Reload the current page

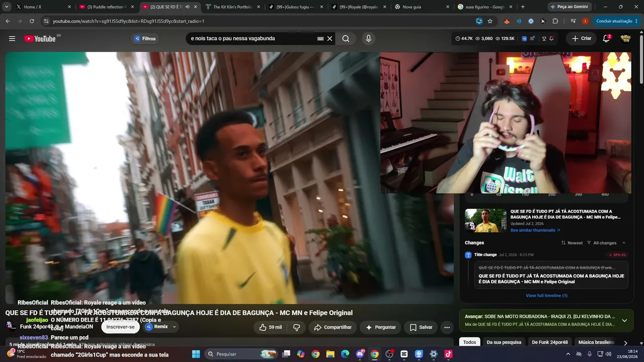pyautogui.click(x=32, y=21)
